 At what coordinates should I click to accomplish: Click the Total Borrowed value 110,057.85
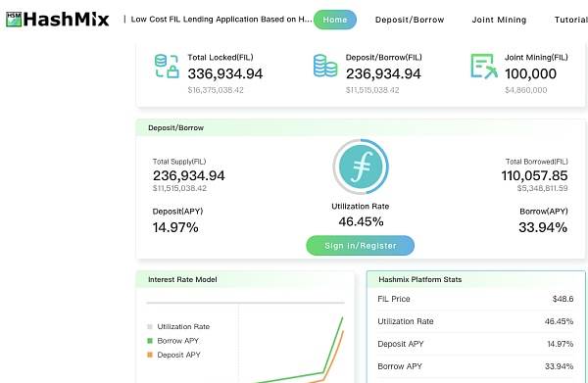(x=534, y=175)
